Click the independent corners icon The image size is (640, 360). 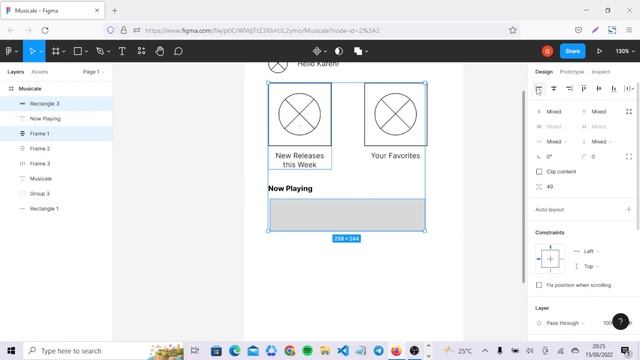pyautogui.click(x=629, y=157)
